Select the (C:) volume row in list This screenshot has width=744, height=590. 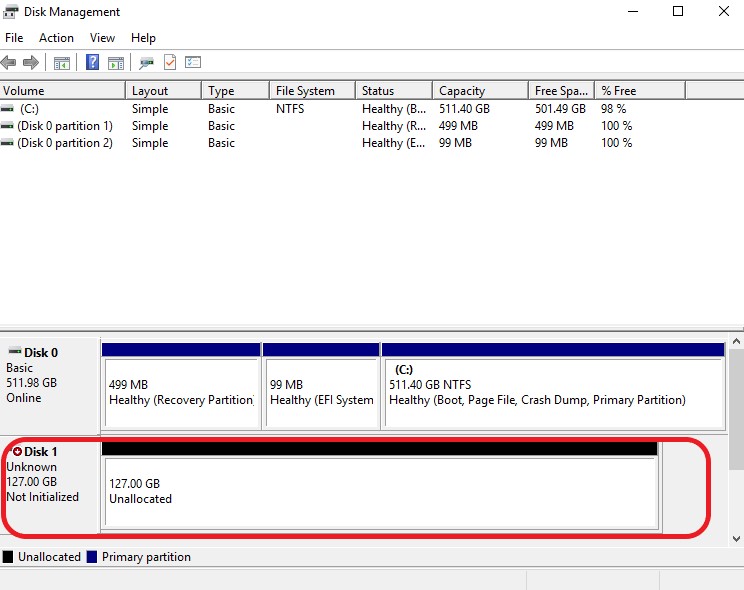tap(30, 109)
